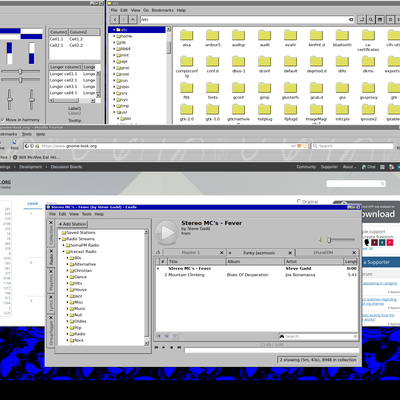This screenshot has height=400, width=400.
Task: Open the Collection side panel tab
Action: [x=51, y=233]
